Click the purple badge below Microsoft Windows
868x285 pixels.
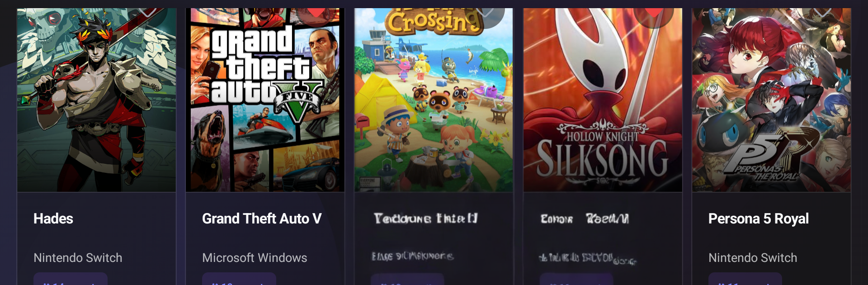click(239, 279)
